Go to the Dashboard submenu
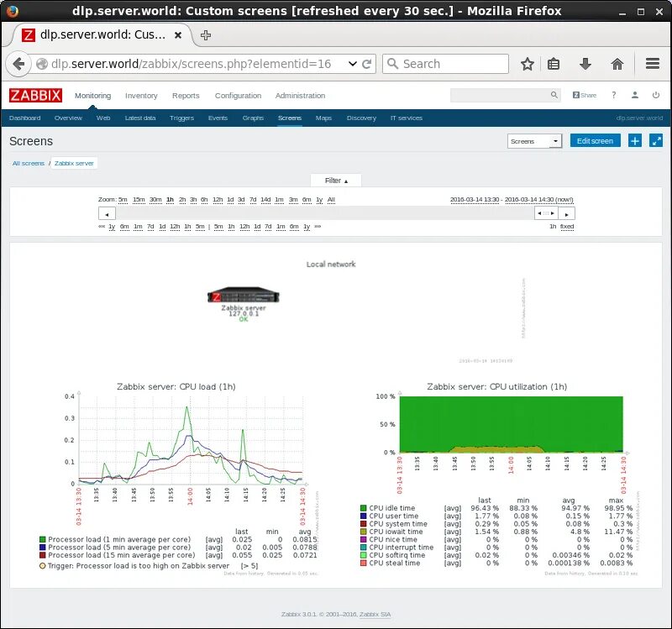Image resolution: width=672 pixels, height=629 pixels. pyautogui.click(x=25, y=118)
